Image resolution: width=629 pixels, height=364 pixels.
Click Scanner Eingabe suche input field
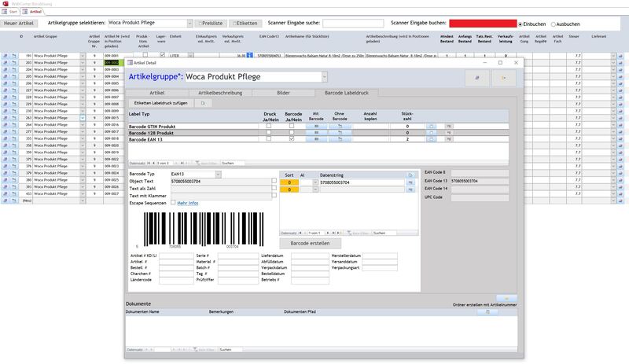pyautogui.click(x=353, y=24)
